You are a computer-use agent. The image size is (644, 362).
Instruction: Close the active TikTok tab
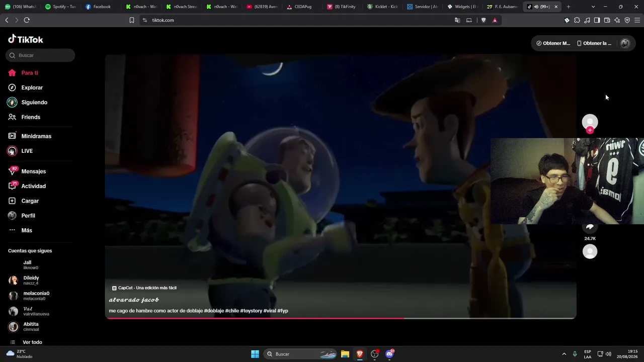click(x=556, y=7)
